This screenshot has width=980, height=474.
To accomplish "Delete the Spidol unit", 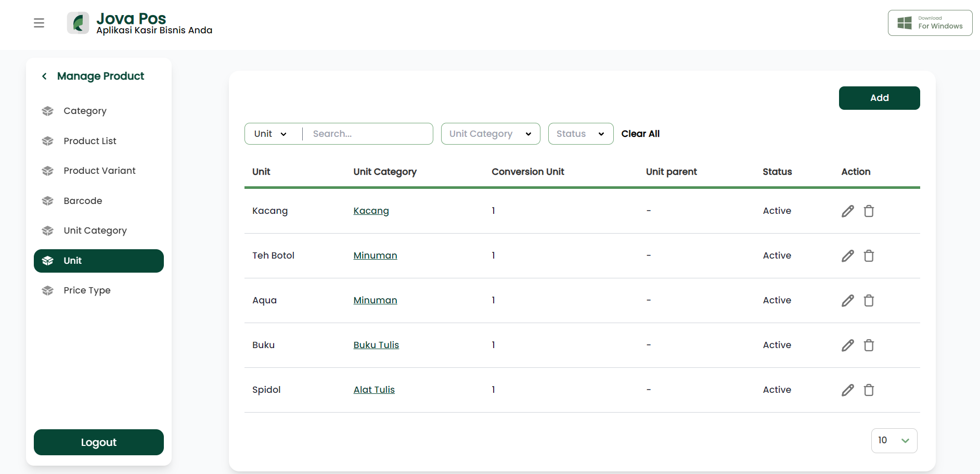I will (869, 390).
